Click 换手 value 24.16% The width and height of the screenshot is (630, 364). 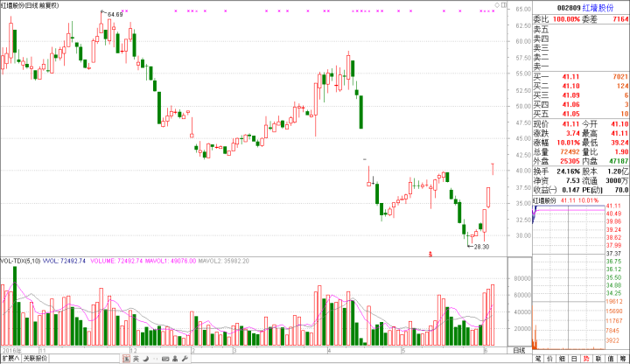point(568,171)
